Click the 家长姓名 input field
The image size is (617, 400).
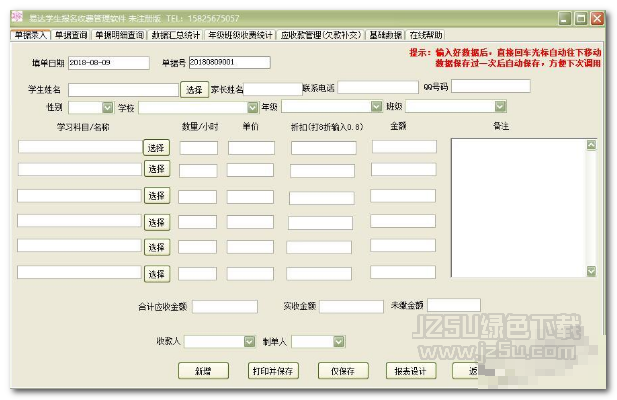273,89
